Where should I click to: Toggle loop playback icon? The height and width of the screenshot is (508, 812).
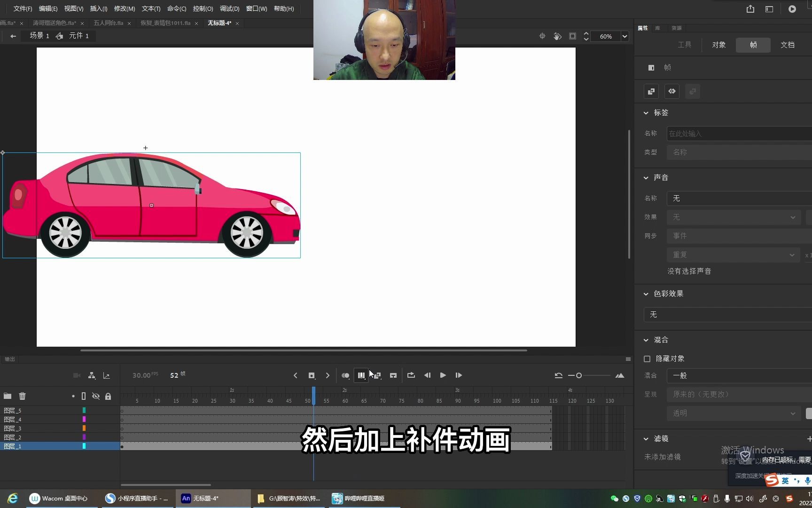click(411, 375)
